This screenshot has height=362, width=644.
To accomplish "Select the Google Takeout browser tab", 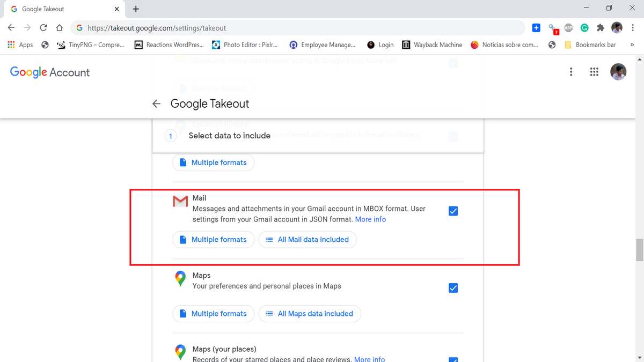I will 64,9.
